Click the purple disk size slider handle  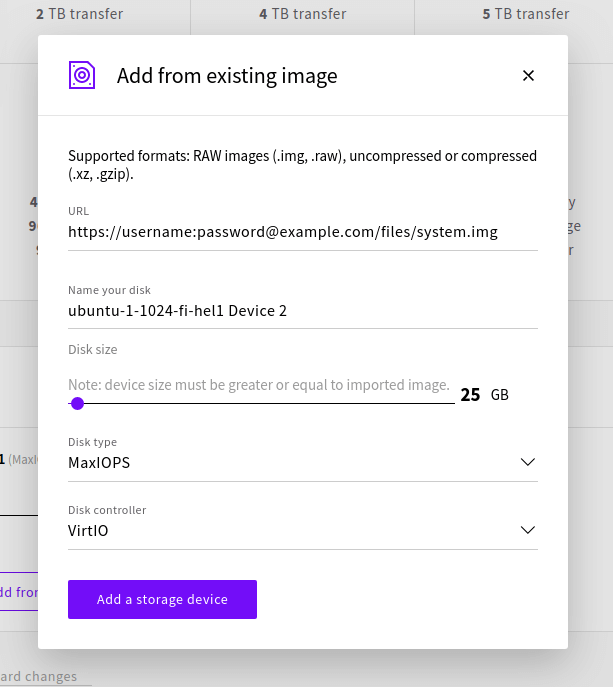click(x=78, y=404)
